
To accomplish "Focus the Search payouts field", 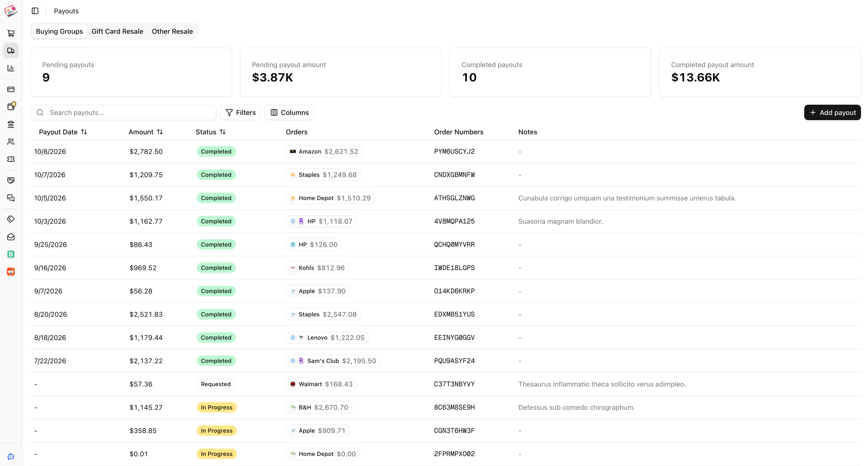I will [123, 113].
